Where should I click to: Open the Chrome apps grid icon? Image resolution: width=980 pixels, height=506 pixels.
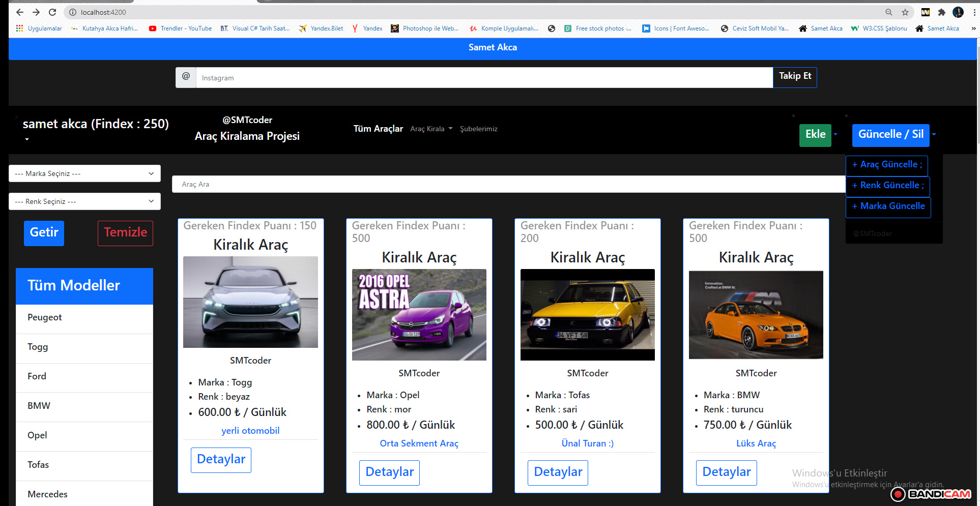click(x=19, y=28)
